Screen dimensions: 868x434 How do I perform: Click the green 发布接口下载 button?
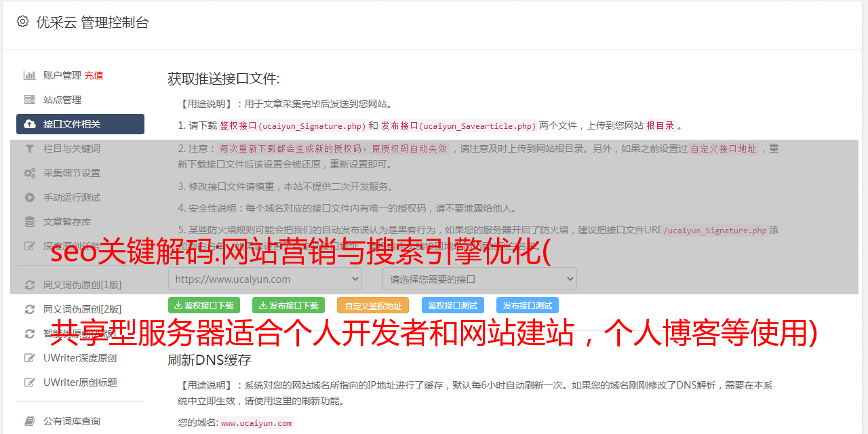coord(288,305)
